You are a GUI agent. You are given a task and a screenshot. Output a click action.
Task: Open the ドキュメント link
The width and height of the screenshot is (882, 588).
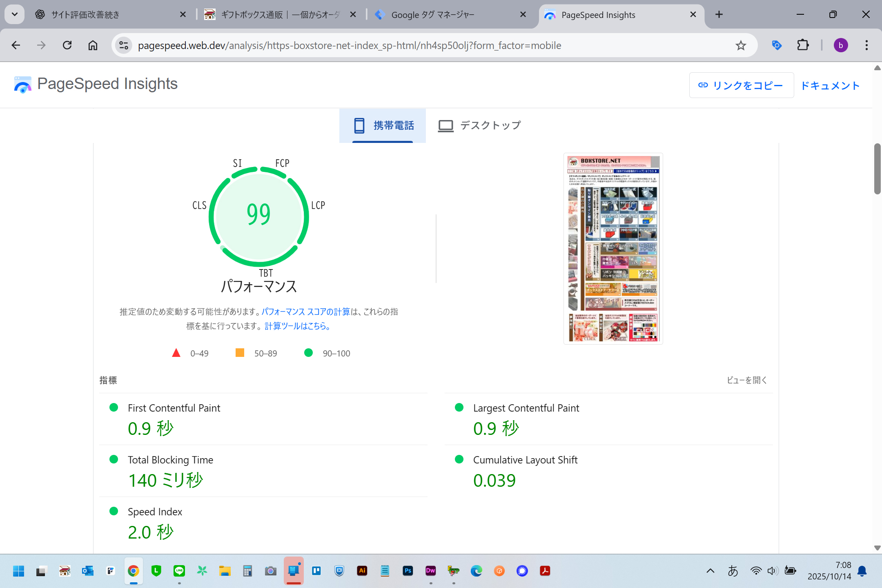830,85
